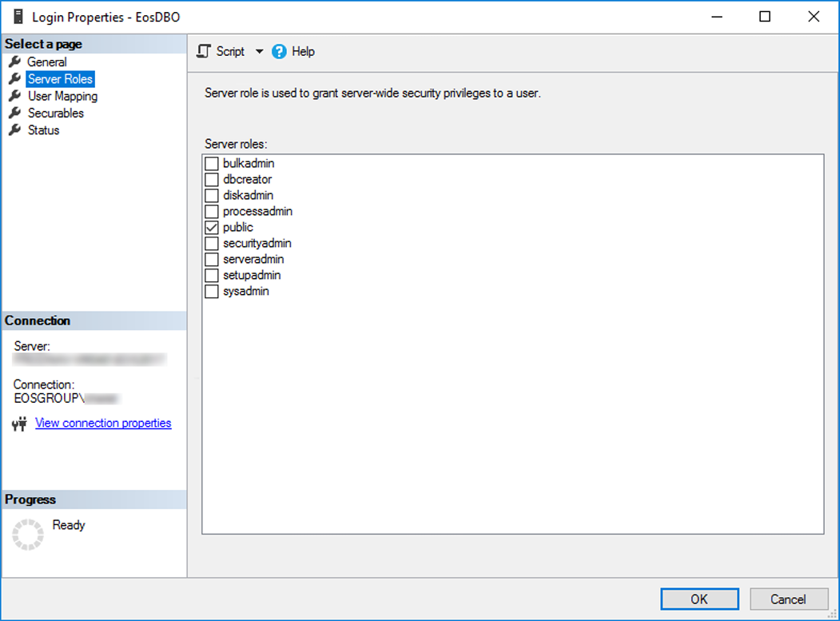Check the dbcreator role checkbox
The height and width of the screenshot is (621, 840).
click(212, 180)
